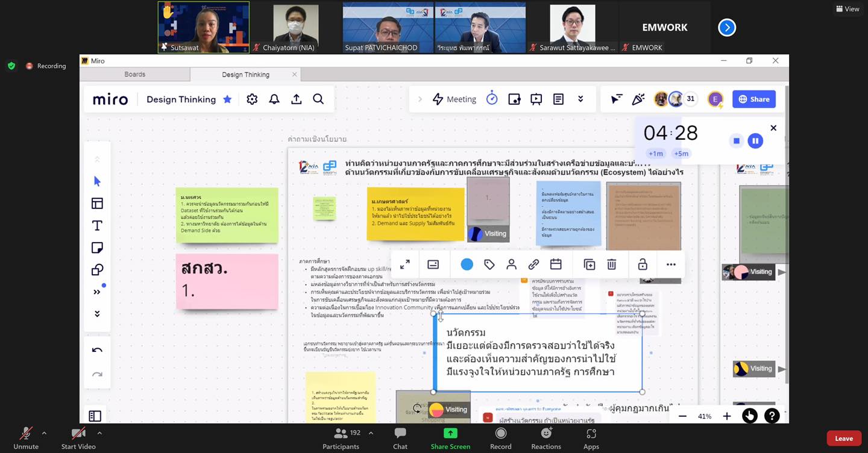
Task: Open the notes panel icon
Action: pyautogui.click(x=559, y=99)
